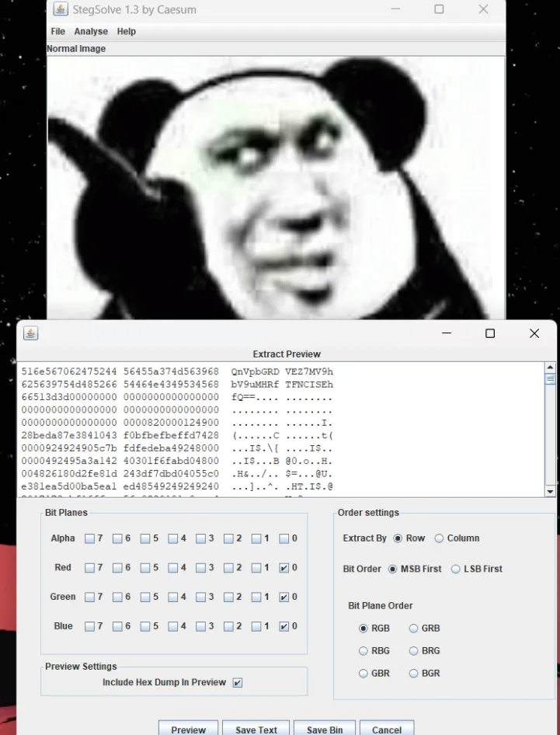Enable Alpha bit plane 0
The width and height of the screenshot is (560, 735).
click(x=283, y=538)
